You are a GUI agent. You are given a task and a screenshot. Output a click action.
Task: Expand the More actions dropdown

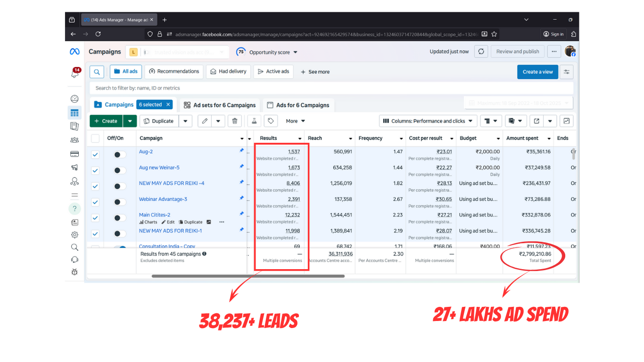(295, 121)
